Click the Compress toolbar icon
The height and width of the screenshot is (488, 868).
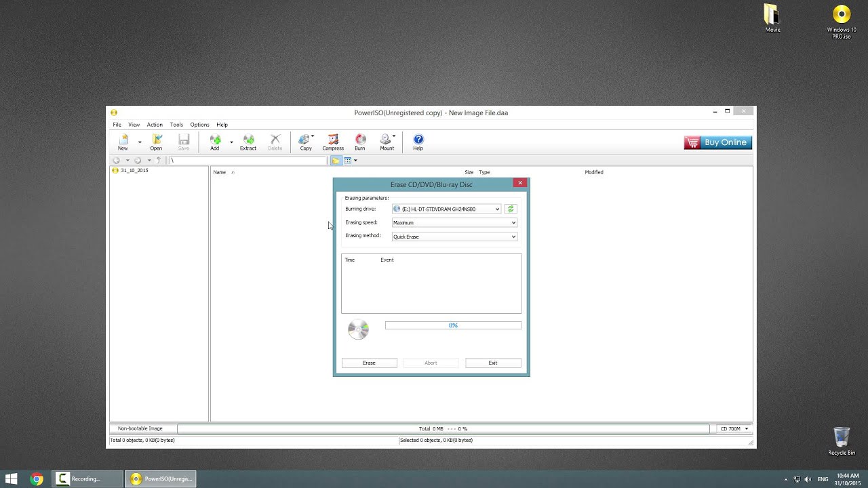tap(333, 142)
